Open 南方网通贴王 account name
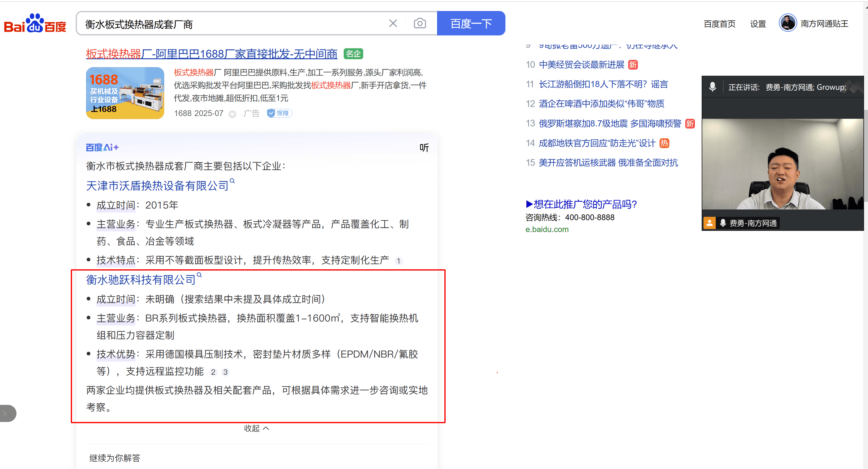Image resolution: width=868 pixels, height=469 pixels. pos(824,24)
